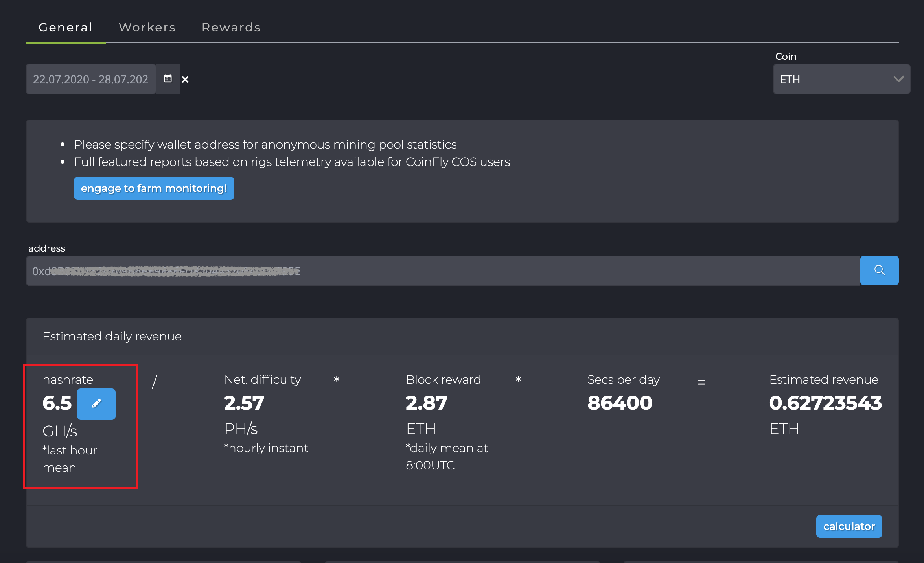This screenshot has width=924, height=563.
Task: Focus the wallet address input field
Action: pos(443,271)
